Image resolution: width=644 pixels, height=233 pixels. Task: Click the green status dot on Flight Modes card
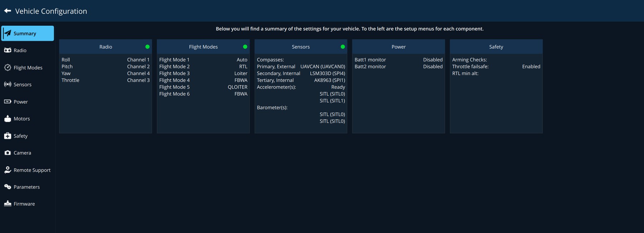click(x=245, y=47)
